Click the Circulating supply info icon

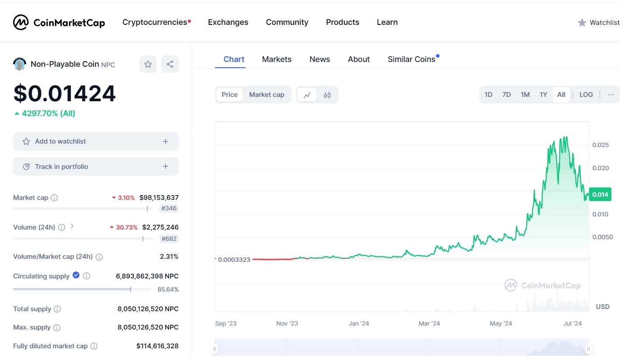tap(87, 276)
